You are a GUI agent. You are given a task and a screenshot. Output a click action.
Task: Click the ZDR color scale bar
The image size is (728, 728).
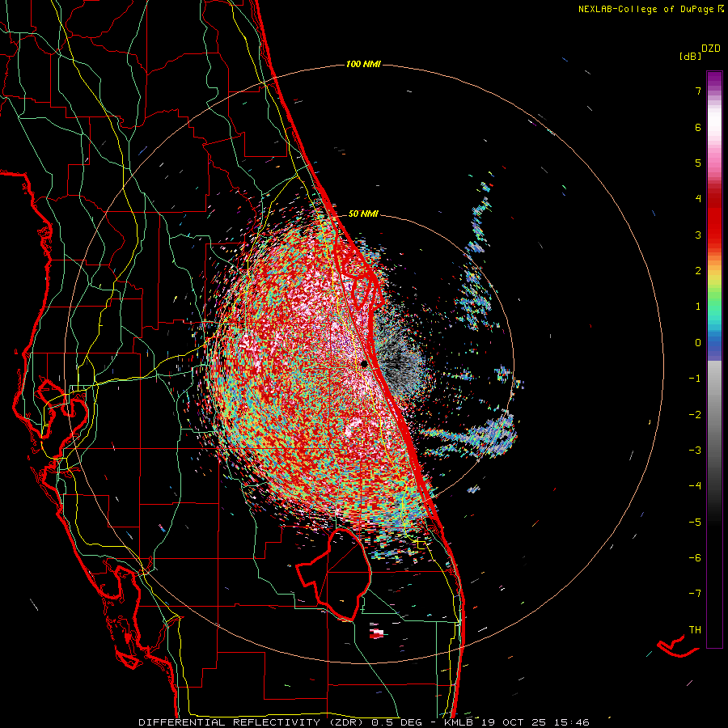pyautogui.click(x=714, y=359)
